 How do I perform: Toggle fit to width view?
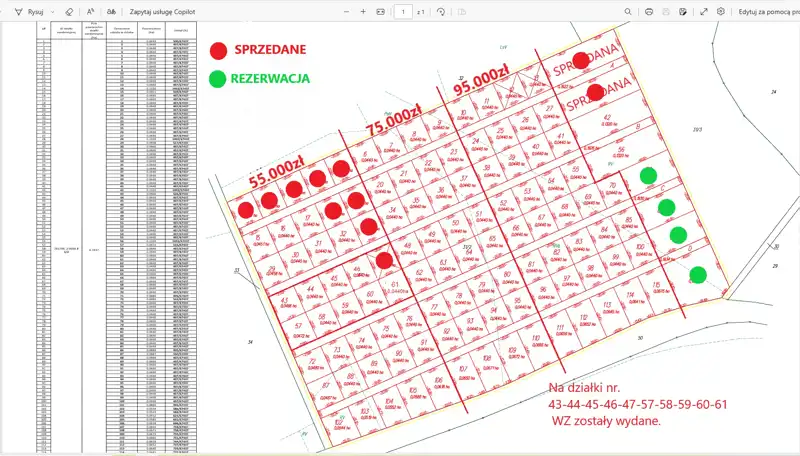379,11
